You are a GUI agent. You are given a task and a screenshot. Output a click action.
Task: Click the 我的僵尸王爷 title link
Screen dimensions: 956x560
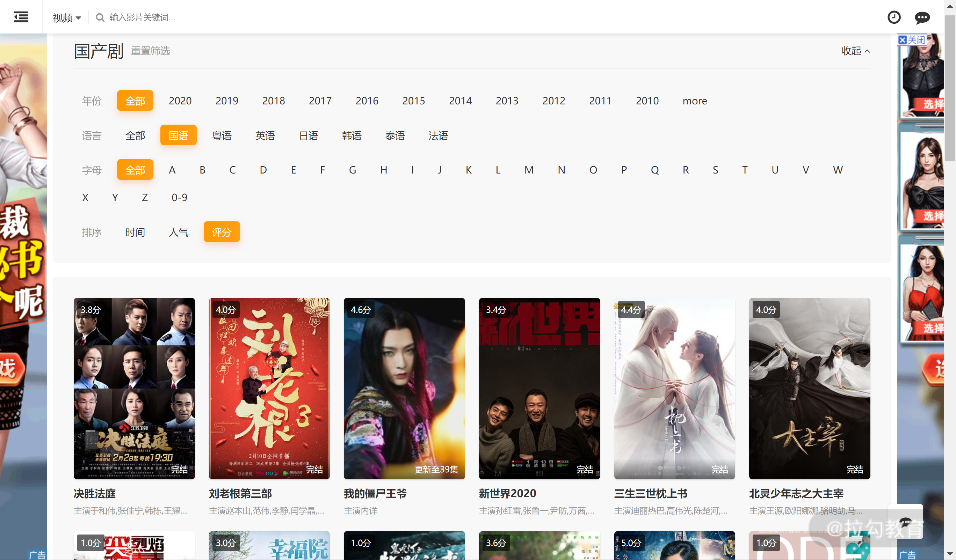pyautogui.click(x=375, y=493)
